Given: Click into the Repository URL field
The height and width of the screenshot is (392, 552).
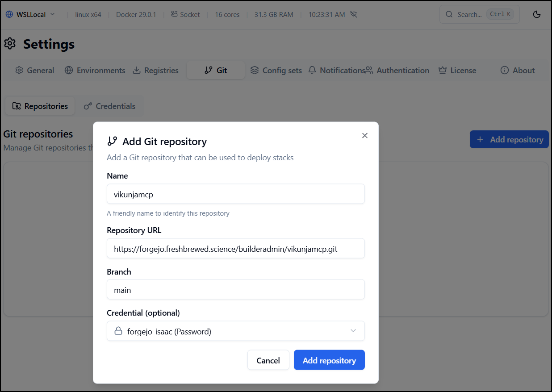Looking at the screenshot, I should (x=235, y=249).
